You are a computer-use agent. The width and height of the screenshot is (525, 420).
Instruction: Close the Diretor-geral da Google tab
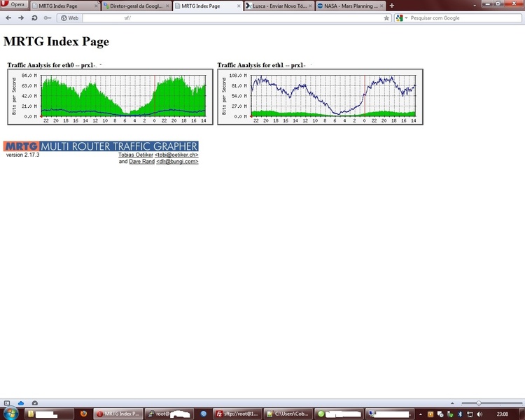167,6
